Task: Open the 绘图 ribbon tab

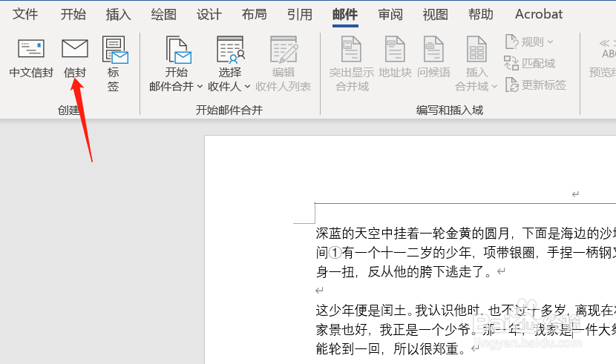Action: [x=163, y=15]
